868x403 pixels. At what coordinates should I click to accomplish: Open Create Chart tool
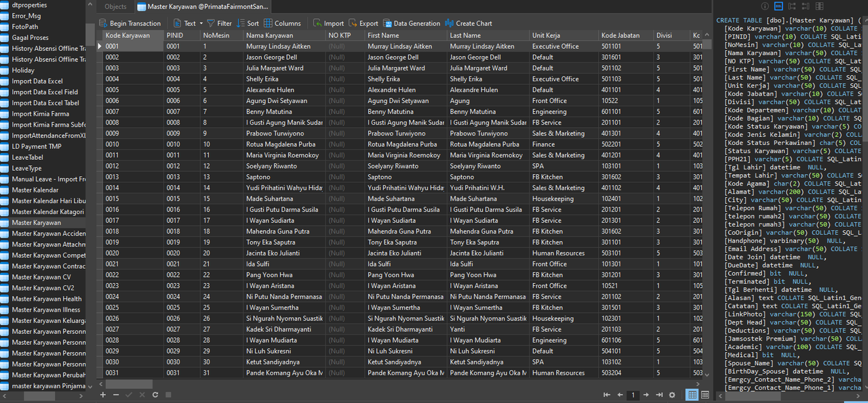(x=469, y=23)
